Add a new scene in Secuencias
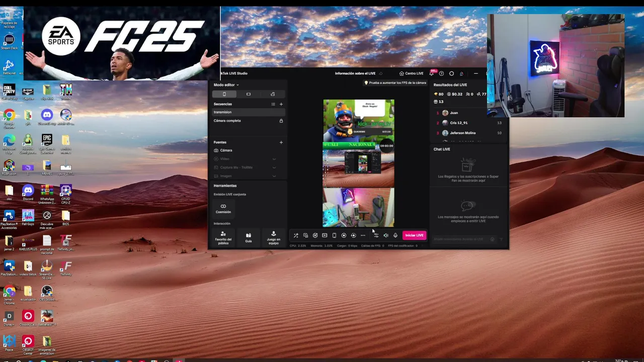The image size is (644, 362). click(x=281, y=104)
